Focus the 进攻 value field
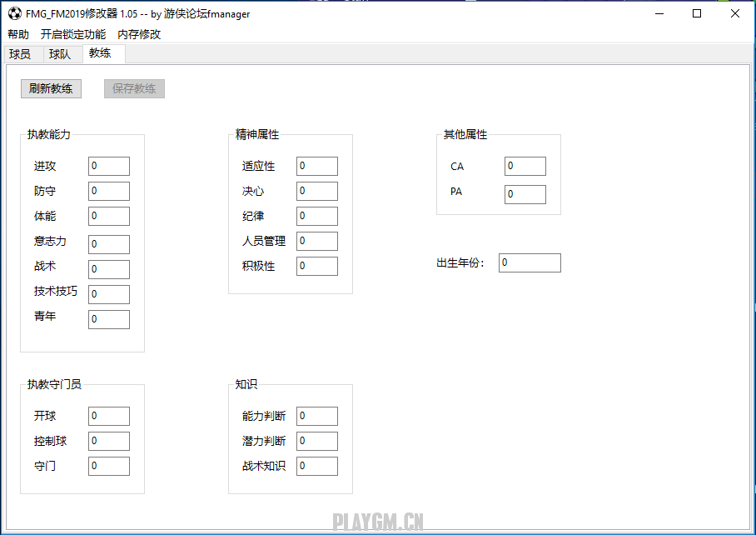This screenshot has height=535, width=756. point(109,166)
